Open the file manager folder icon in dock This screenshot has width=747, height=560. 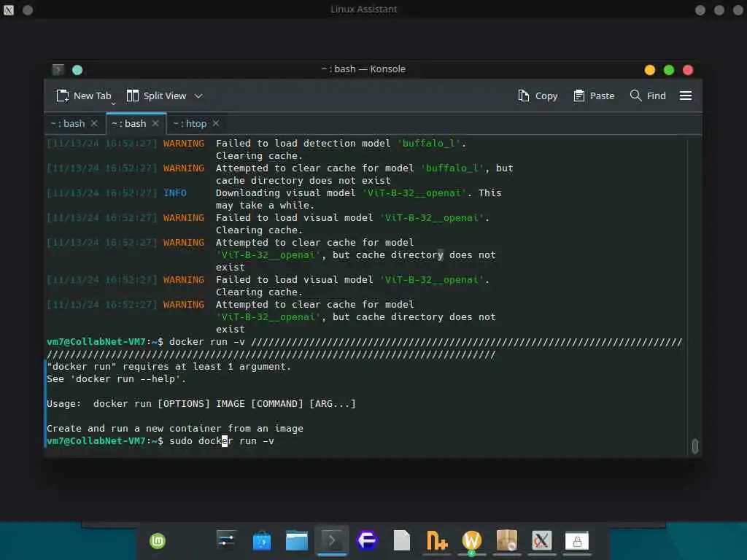coord(296,541)
